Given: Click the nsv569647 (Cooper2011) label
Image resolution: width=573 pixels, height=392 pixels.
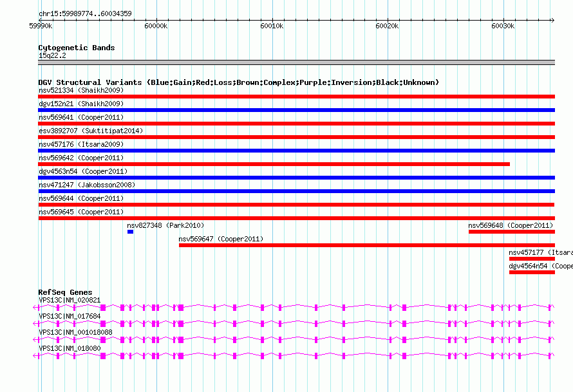Looking at the screenshot, I should [221, 239].
